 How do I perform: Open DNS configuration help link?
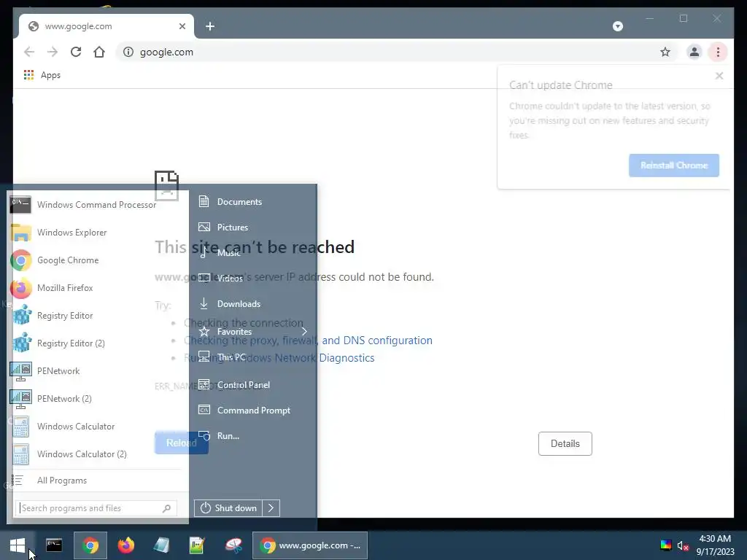pos(309,341)
